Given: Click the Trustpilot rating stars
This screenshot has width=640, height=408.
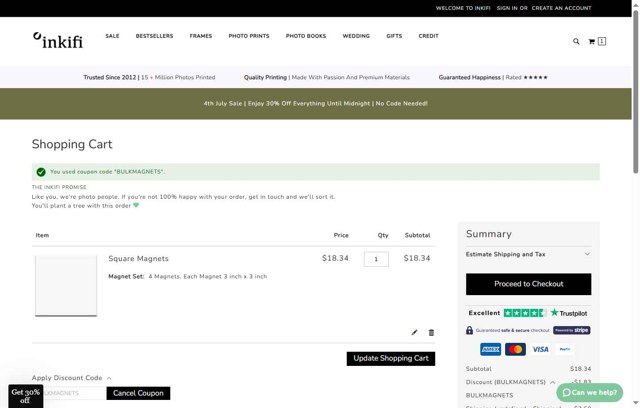Looking at the screenshot, I should [524, 313].
